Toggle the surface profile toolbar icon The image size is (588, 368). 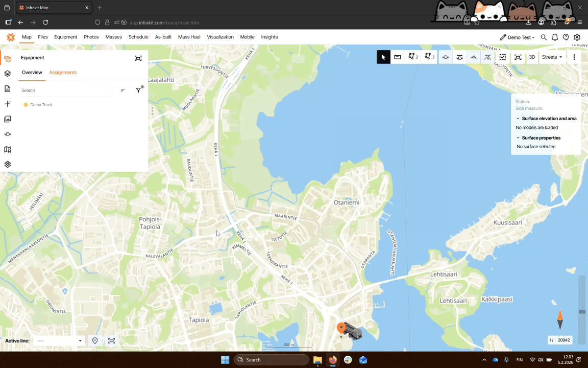coord(474,57)
